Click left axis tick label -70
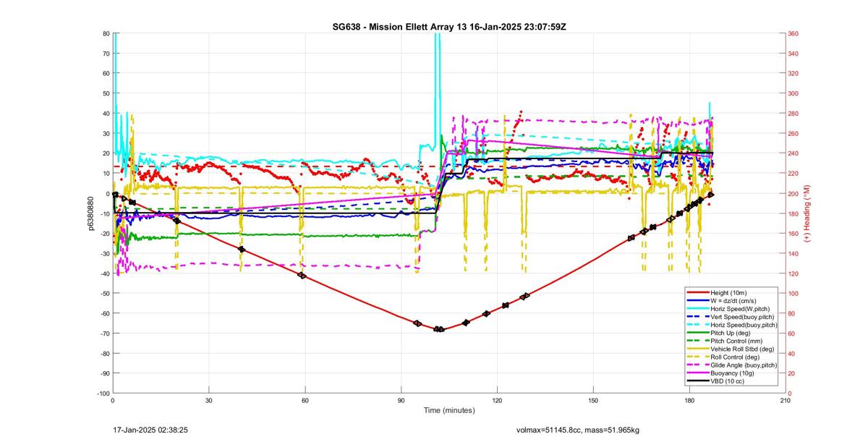The width and height of the screenshot is (868, 442). pyautogui.click(x=104, y=333)
